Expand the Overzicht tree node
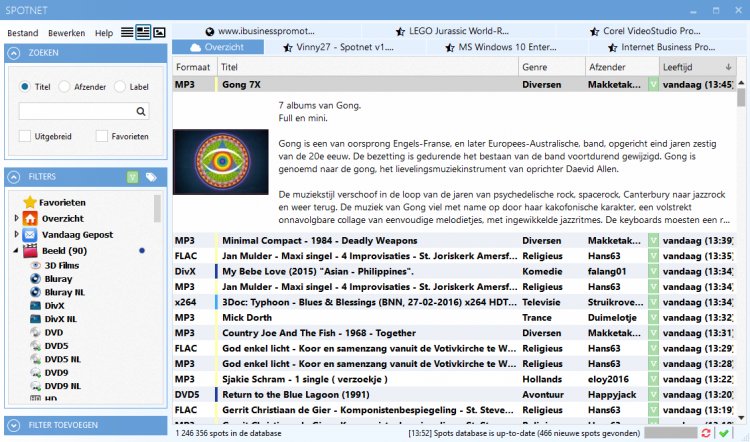This screenshot has height=442, width=750. [x=16, y=219]
